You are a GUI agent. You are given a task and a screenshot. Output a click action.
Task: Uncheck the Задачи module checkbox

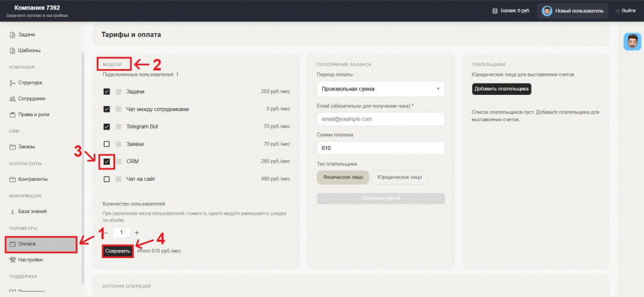107,92
